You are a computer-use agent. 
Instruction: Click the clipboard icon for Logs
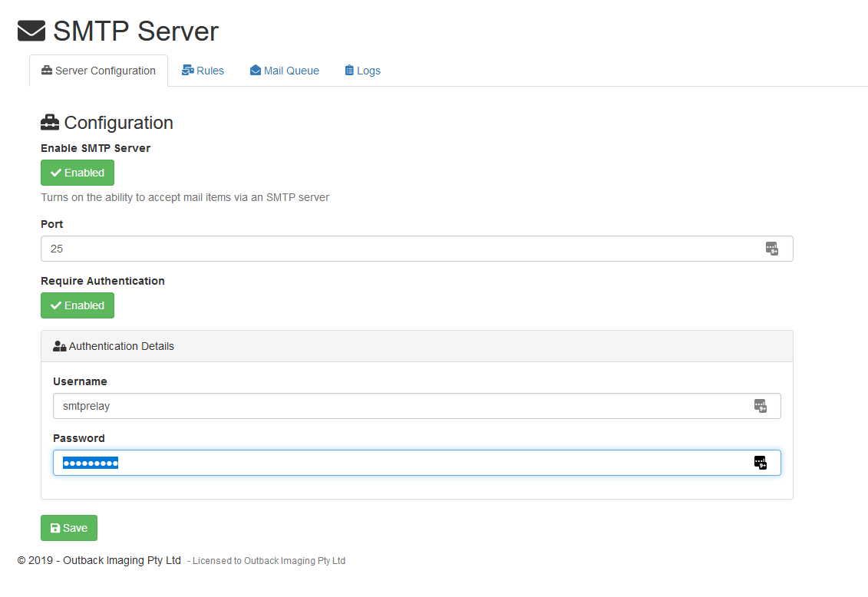point(349,71)
